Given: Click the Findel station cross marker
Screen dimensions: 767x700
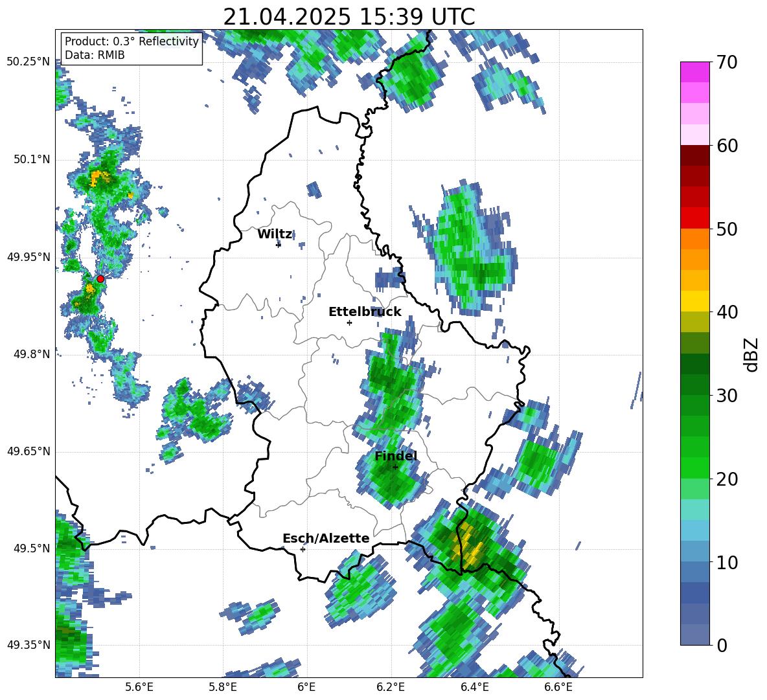Looking at the screenshot, I should click(x=395, y=467).
